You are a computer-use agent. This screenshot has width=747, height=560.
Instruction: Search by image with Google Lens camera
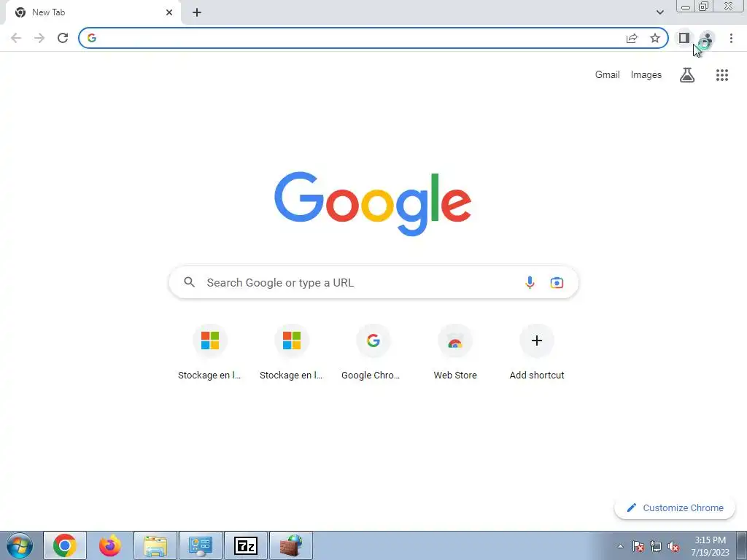click(x=557, y=282)
